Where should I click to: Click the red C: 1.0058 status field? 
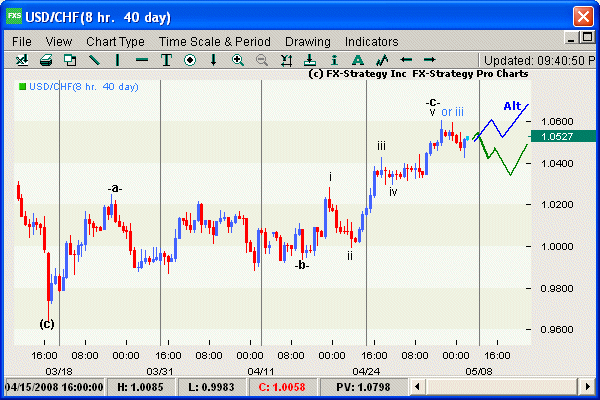[282, 387]
